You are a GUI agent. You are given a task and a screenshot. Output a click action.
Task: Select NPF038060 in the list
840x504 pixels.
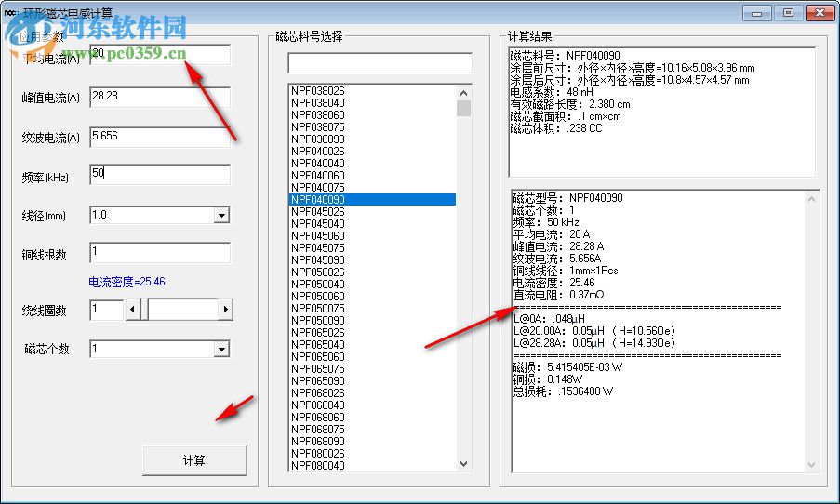pos(372,115)
